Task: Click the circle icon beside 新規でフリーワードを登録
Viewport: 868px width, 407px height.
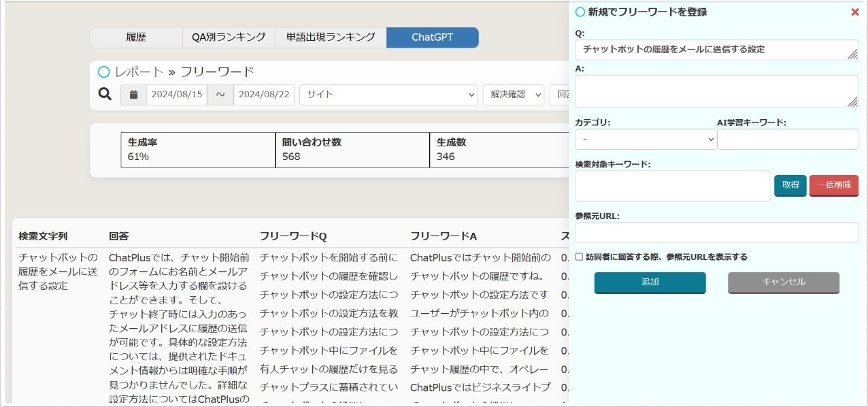Action: pos(580,12)
